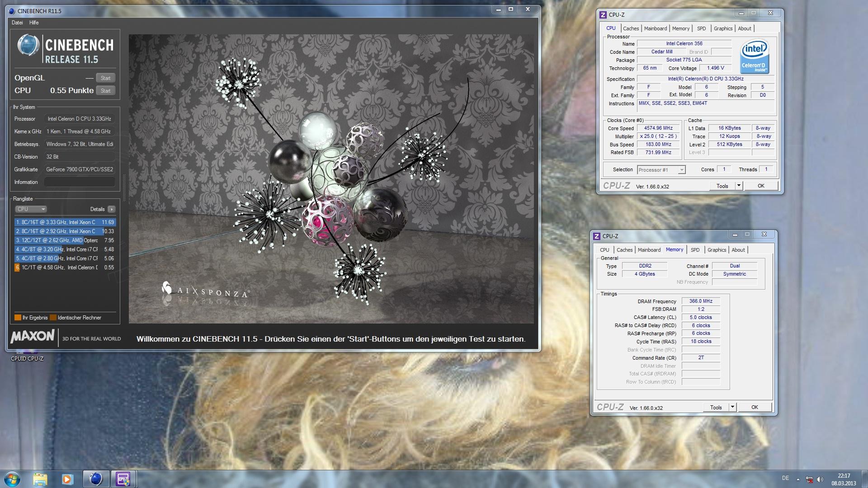
Task: Select ranking entry 1C/1T @ 4.58 GHz Celeron
Action: pyautogui.click(x=65, y=267)
